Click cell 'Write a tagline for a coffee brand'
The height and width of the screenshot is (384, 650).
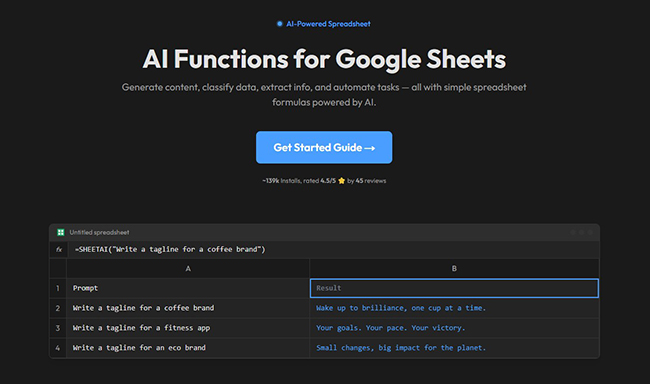point(188,308)
